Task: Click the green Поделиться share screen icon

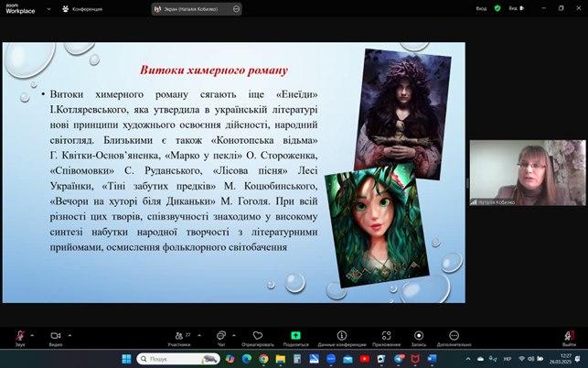Action: 295,336
